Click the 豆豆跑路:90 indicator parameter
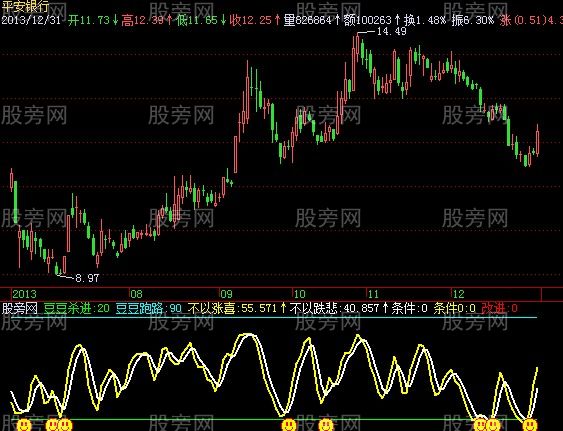 point(149,308)
